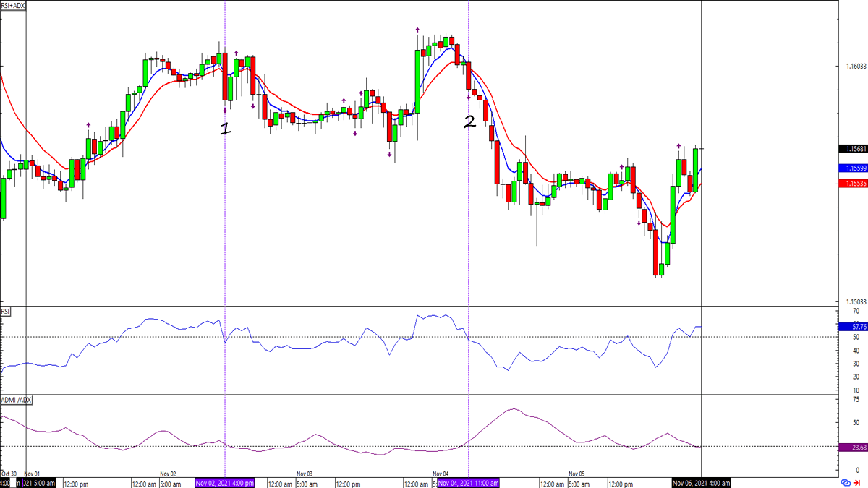Click the Nov 06, 2021 4:00 am cursor time label
Image resolution: width=868 pixels, height=488 pixels.
(x=701, y=483)
